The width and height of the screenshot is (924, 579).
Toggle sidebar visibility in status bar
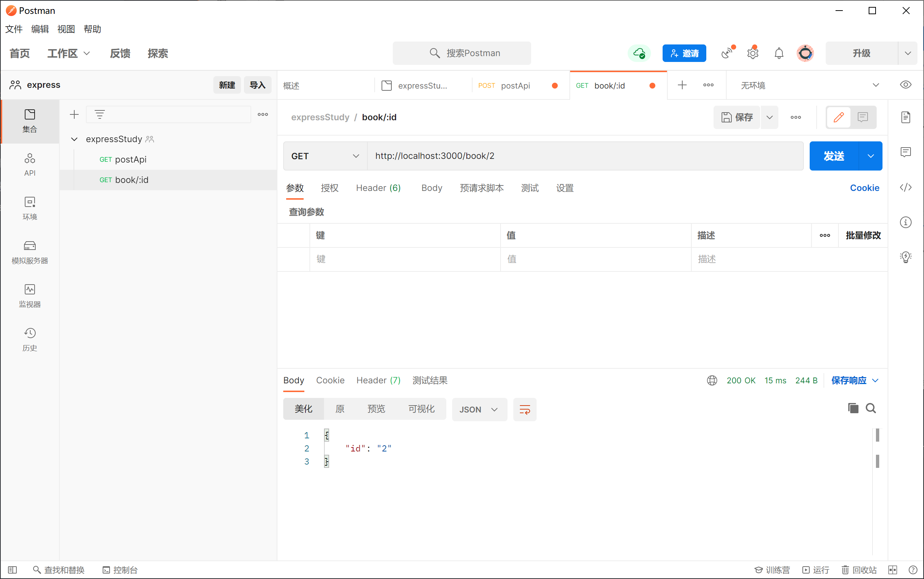click(12, 570)
